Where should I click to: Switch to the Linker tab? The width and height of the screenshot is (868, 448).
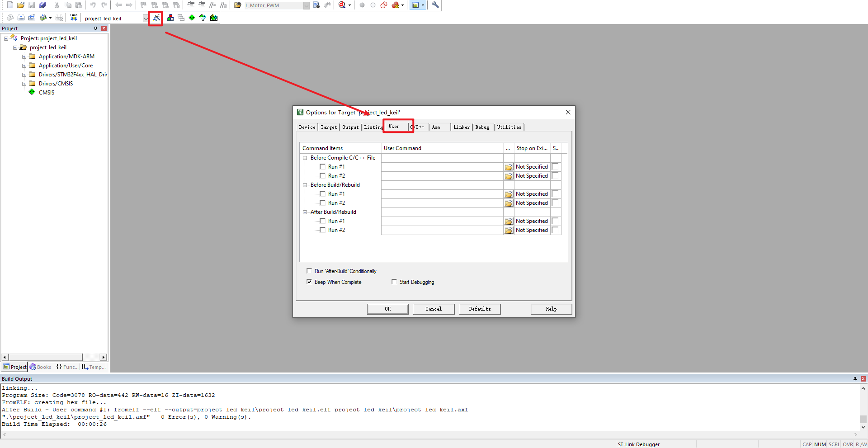click(x=462, y=127)
